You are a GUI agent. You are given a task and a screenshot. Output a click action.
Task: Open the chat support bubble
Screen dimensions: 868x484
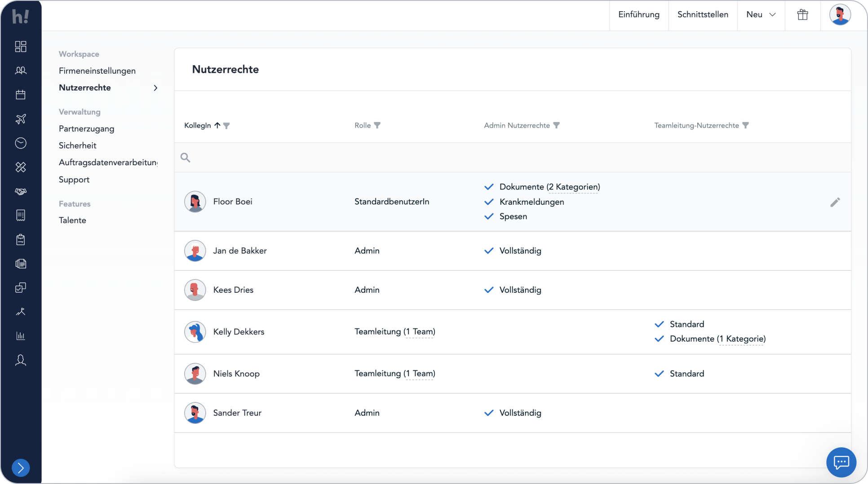[x=841, y=462]
